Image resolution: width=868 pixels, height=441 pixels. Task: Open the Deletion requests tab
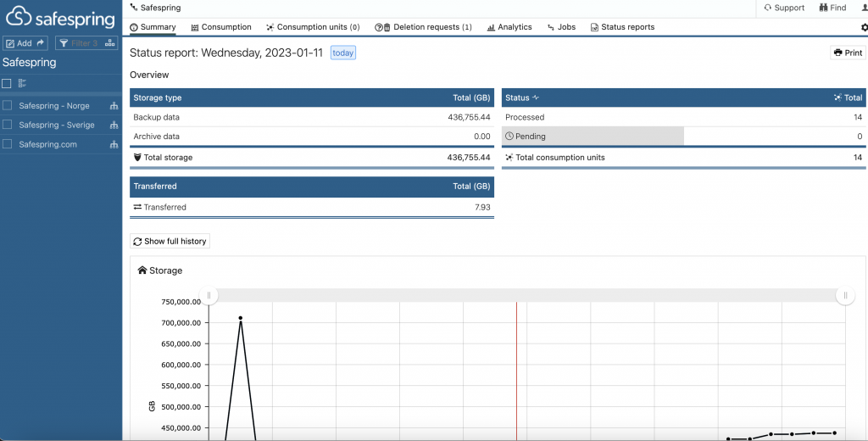423,27
